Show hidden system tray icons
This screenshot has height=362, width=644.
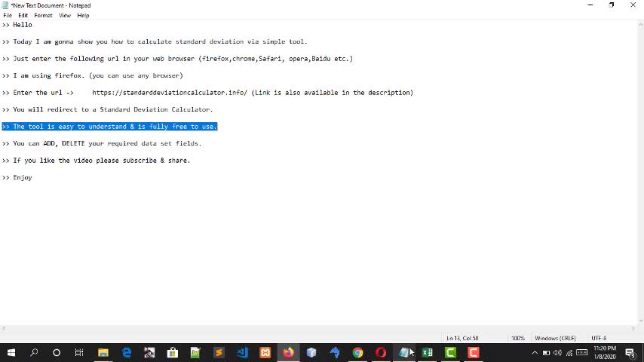[x=535, y=352]
